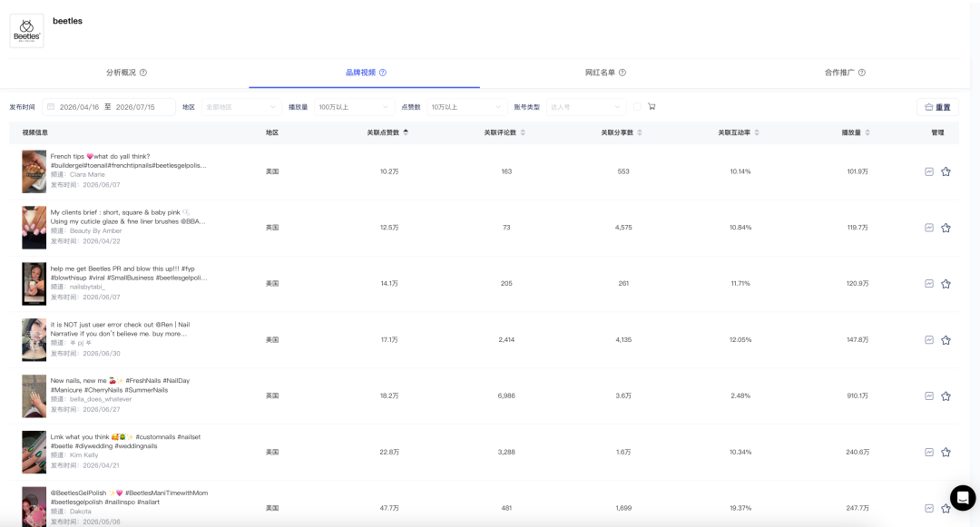Toggle sorting on the 播放量 column

pyautogui.click(x=855, y=132)
